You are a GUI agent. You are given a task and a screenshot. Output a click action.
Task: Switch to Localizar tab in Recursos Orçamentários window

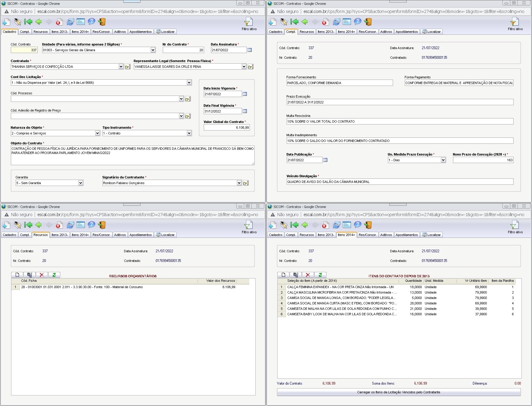pyautogui.click(x=165, y=235)
